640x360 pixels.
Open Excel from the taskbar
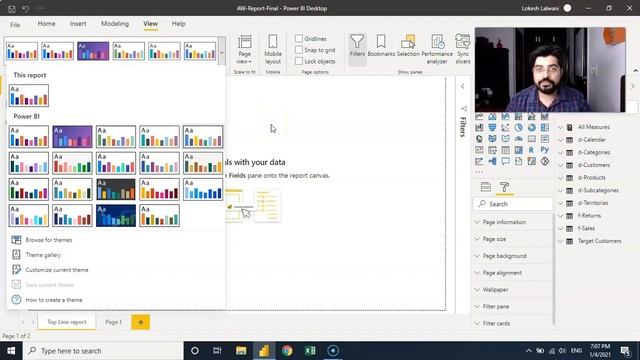click(310, 351)
